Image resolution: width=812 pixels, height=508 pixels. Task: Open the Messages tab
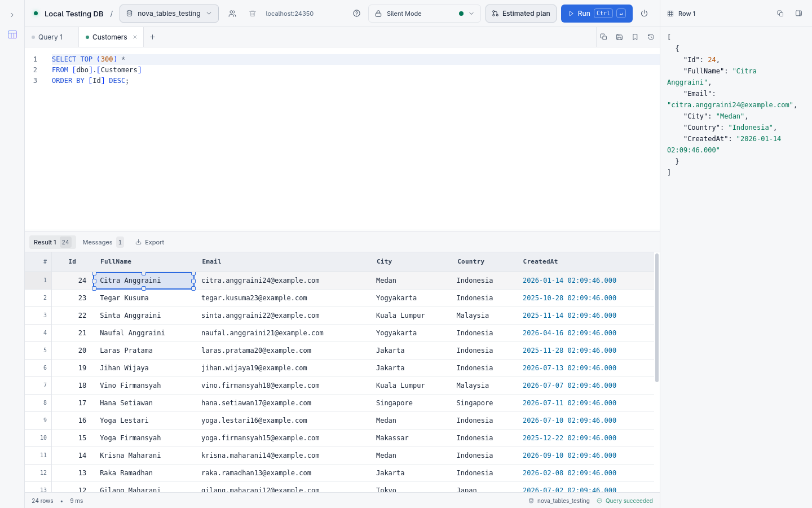pyautogui.click(x=103, y=242)
